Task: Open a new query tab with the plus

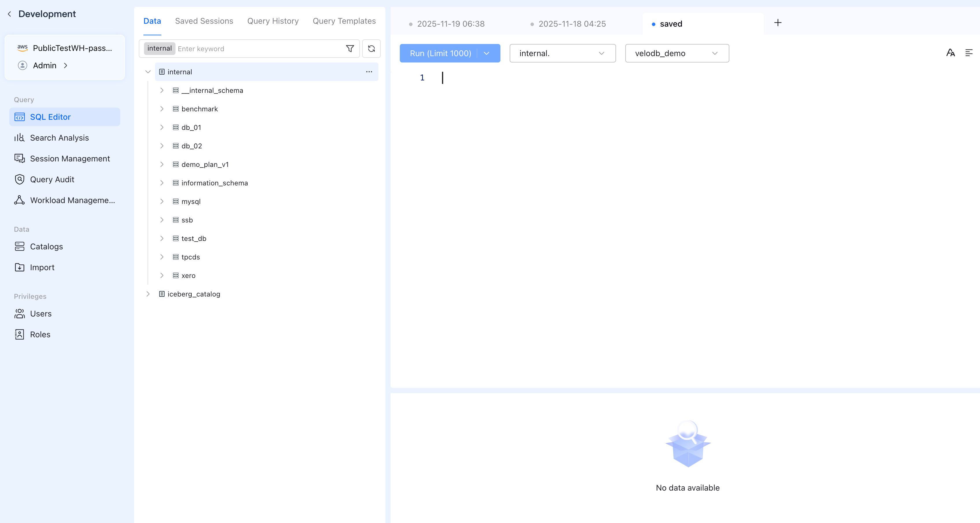Action: click(778, 23)
